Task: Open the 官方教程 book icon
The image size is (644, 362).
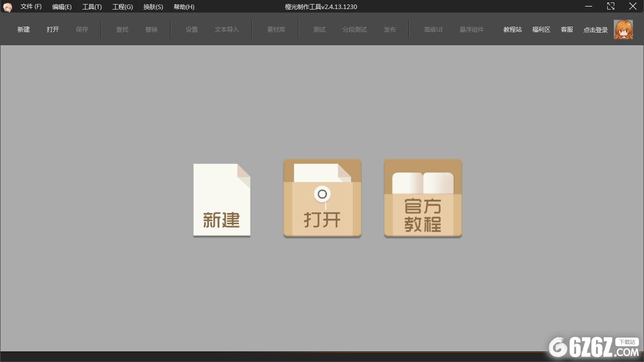Action: pos(423,199)
